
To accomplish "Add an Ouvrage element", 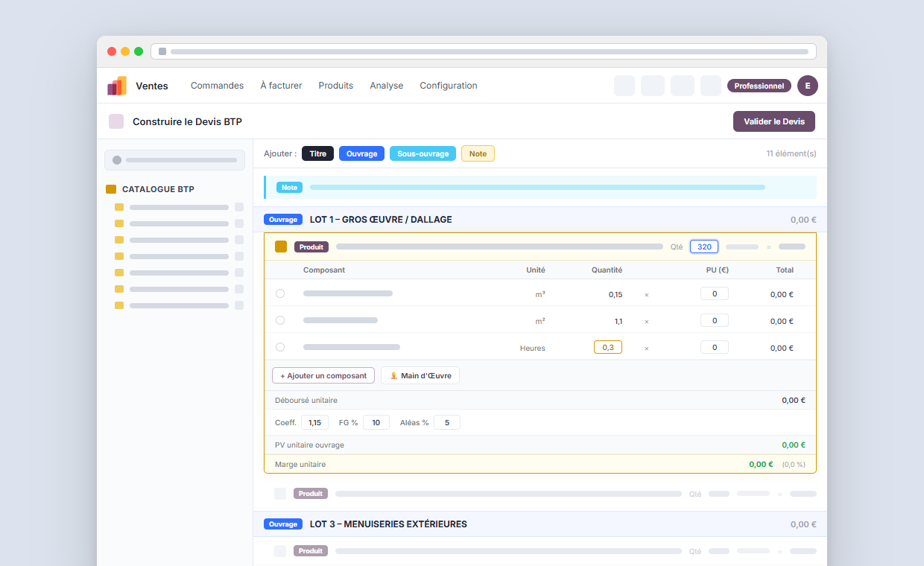I will pyautogui.click(x=361, y=153).
